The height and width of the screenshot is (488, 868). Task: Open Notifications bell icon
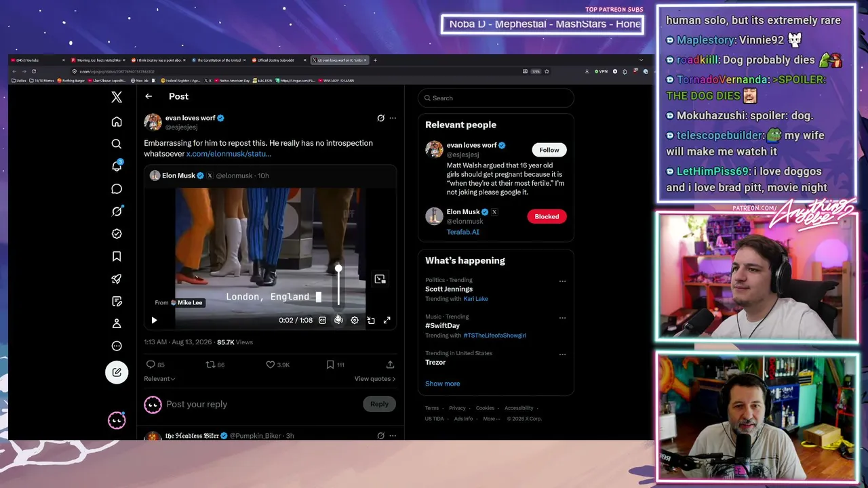click(x=117, y=166)
